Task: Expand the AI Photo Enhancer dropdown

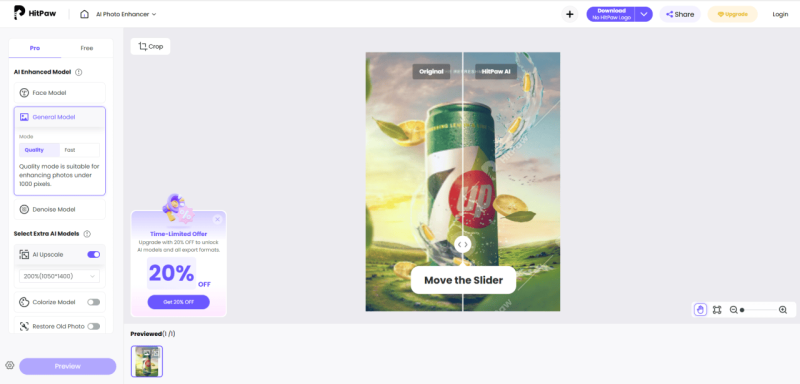Action: pos(126,14)
